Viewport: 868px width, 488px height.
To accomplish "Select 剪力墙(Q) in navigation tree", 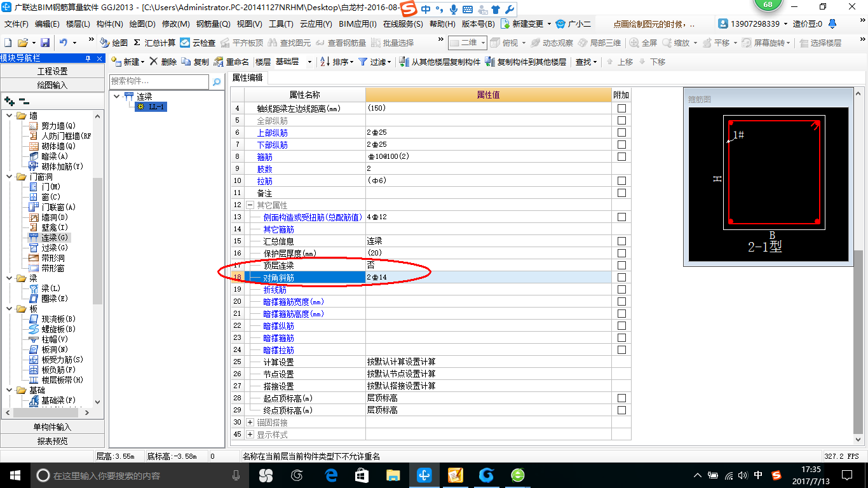I will 58,126.
